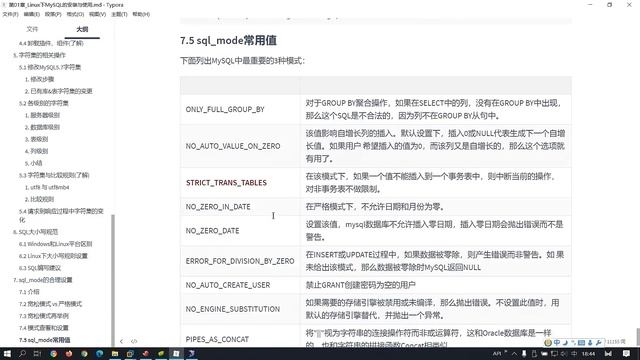Go to outline item 5.2 各级别的字符集

tap(44, 103)
